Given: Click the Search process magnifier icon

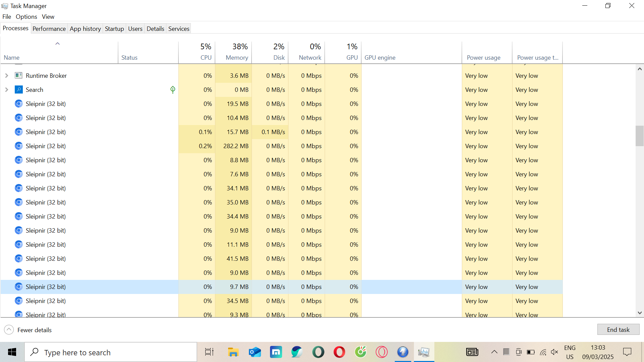Looking at the screenshot, I should tap(18, 89).
